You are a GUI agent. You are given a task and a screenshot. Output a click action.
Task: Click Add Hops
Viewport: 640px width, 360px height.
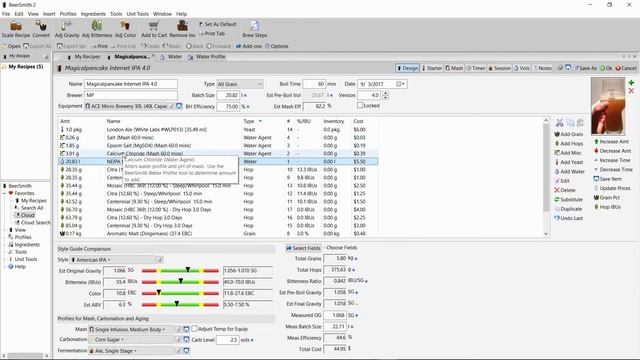tap(569, 144)
